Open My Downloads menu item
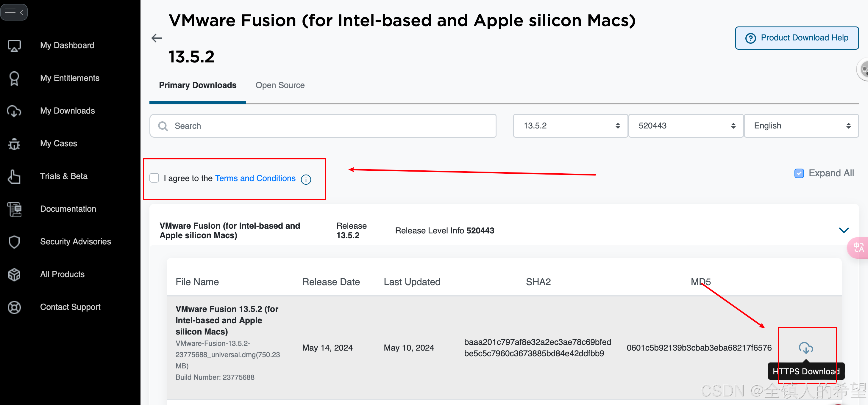The height and width of the screenshot is (405, 868). click(x=67, y=111)
